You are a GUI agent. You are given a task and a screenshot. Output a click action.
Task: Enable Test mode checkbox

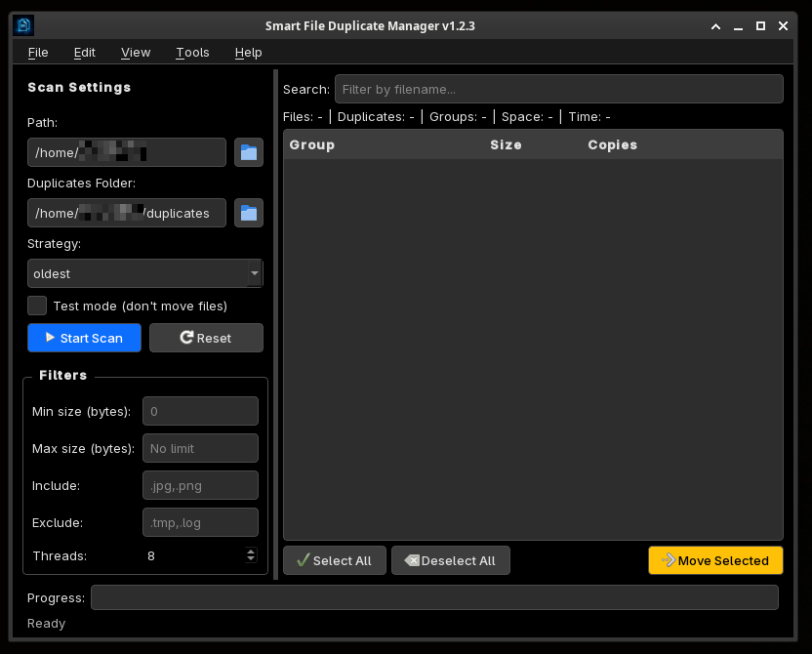point(37,306)
